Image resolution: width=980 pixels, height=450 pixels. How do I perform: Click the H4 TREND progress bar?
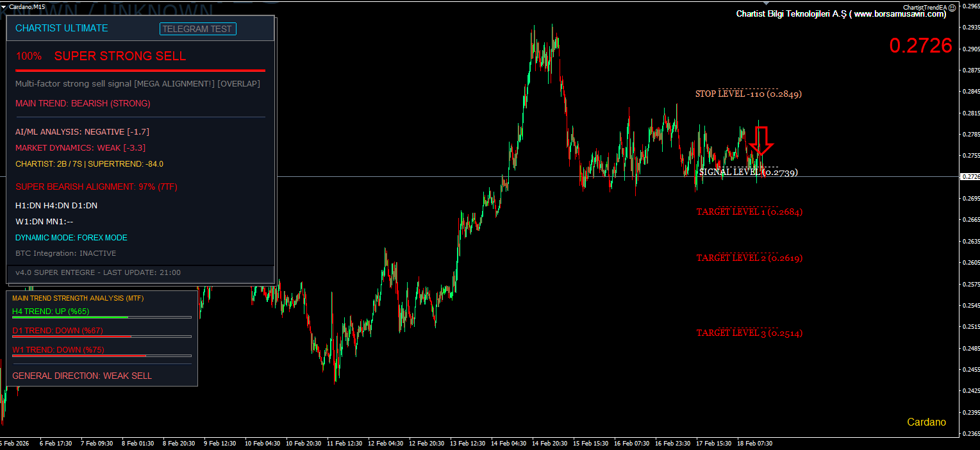click(x=101, y=317)
